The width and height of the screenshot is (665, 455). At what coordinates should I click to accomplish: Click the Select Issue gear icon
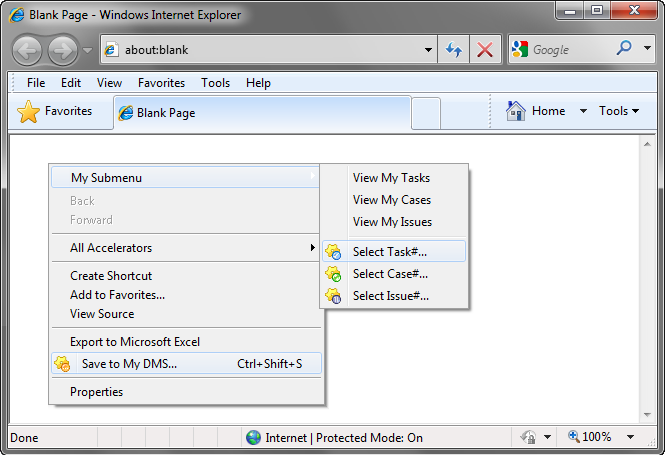point(333,296)
